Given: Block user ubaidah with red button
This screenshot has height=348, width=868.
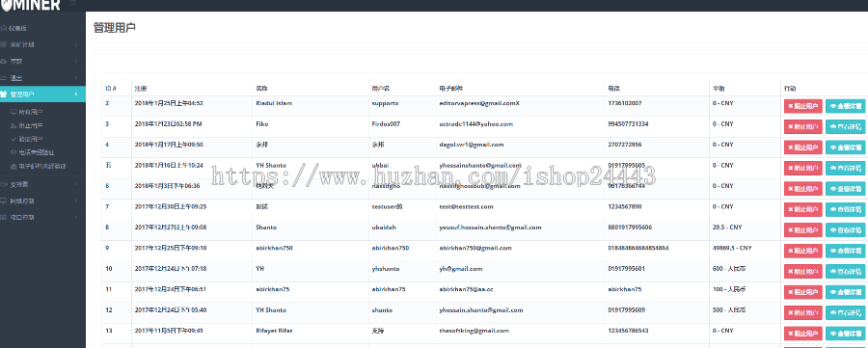Looking at the screenshot, I should click(x=802, y=230).
